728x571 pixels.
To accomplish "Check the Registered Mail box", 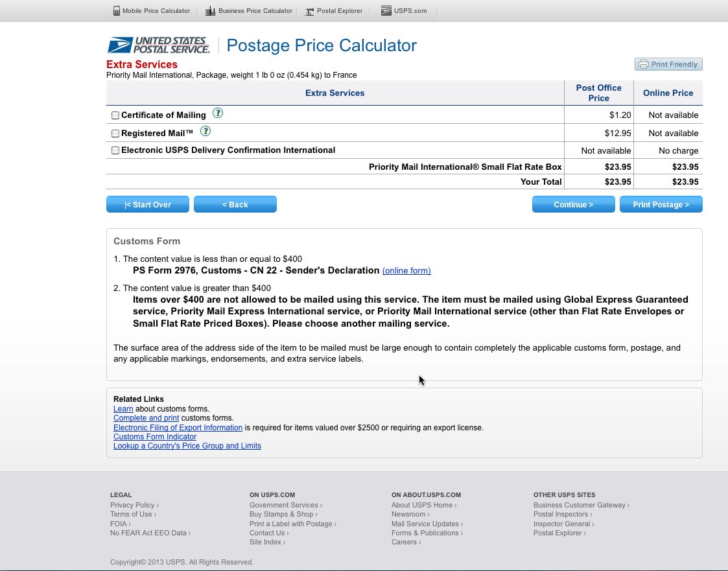I will click(115, 134).
